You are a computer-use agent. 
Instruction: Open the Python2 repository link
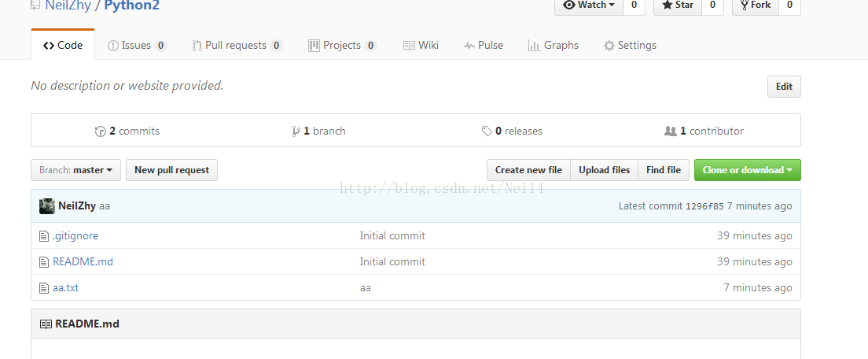click(x=132, y=6)
